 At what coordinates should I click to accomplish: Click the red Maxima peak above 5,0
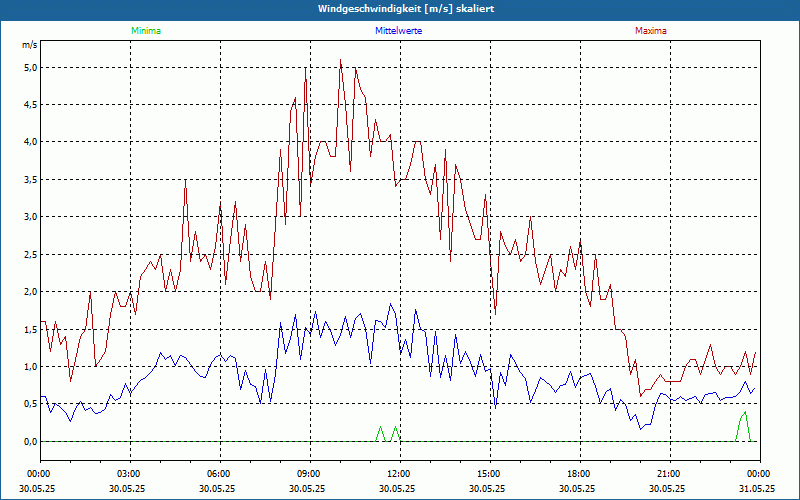[340, 60]
